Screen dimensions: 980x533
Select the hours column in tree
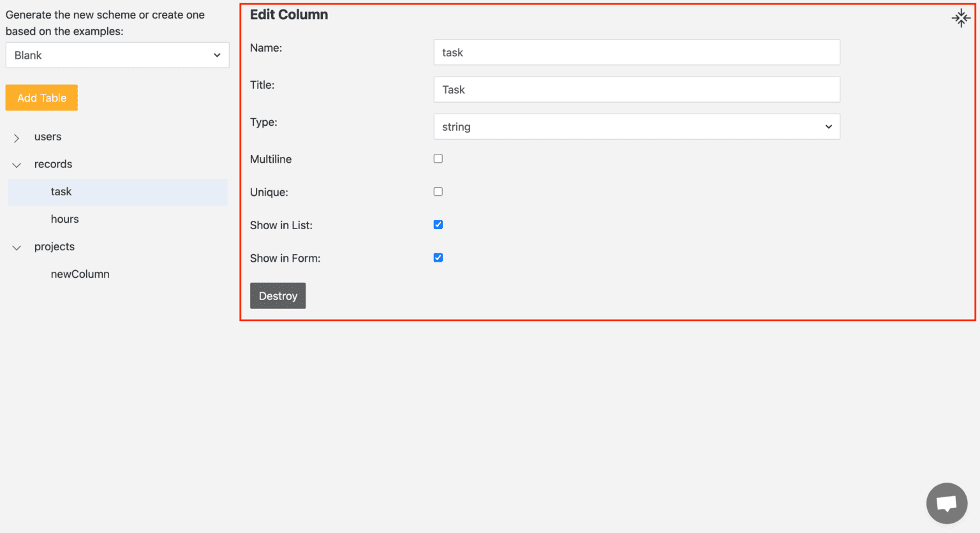coord(65,220)
